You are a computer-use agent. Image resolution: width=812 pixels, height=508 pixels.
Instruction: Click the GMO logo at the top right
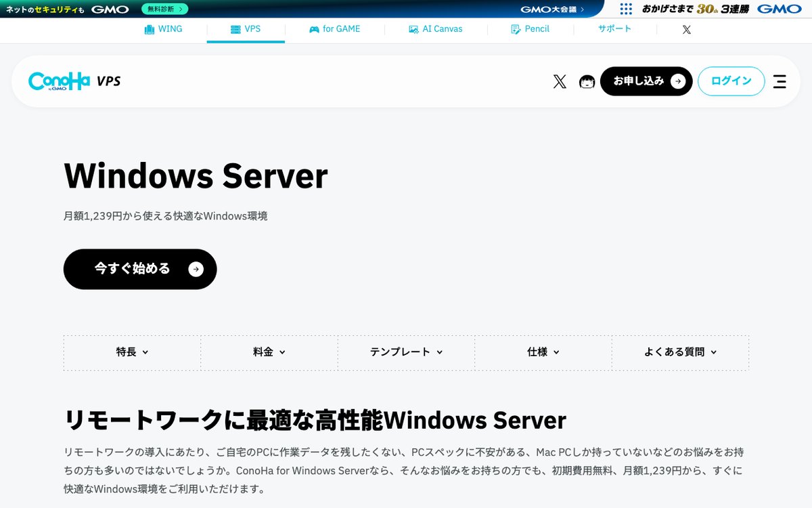click(779, 9)
